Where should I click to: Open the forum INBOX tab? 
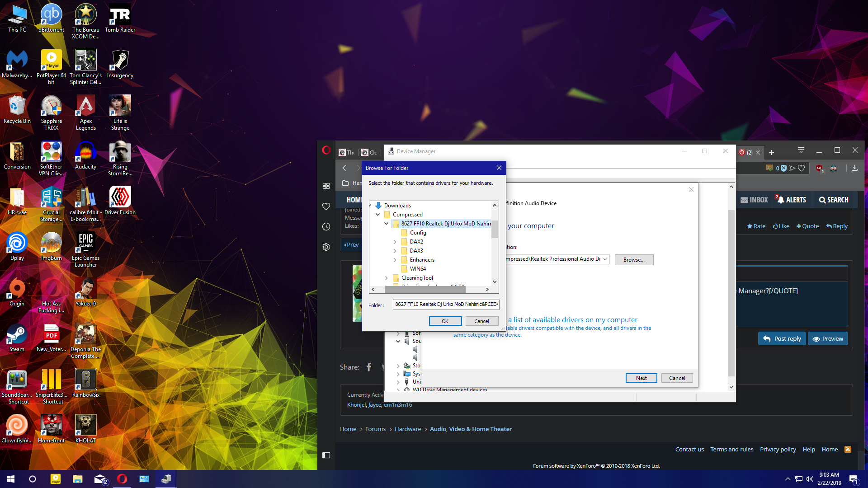point(754,200)
